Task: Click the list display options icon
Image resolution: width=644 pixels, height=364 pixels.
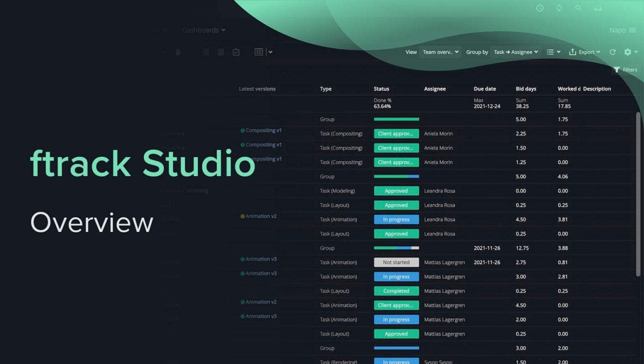Action: (551, 52)
